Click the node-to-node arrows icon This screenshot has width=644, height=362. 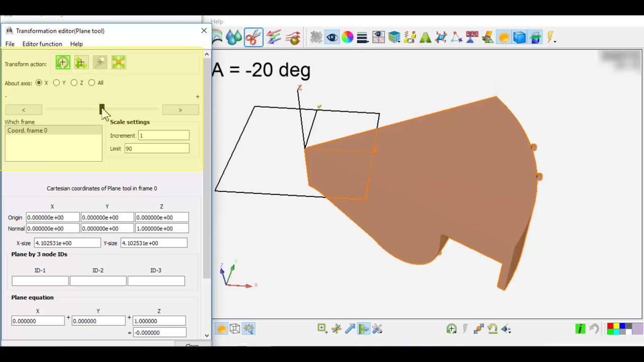coord(478,329)
